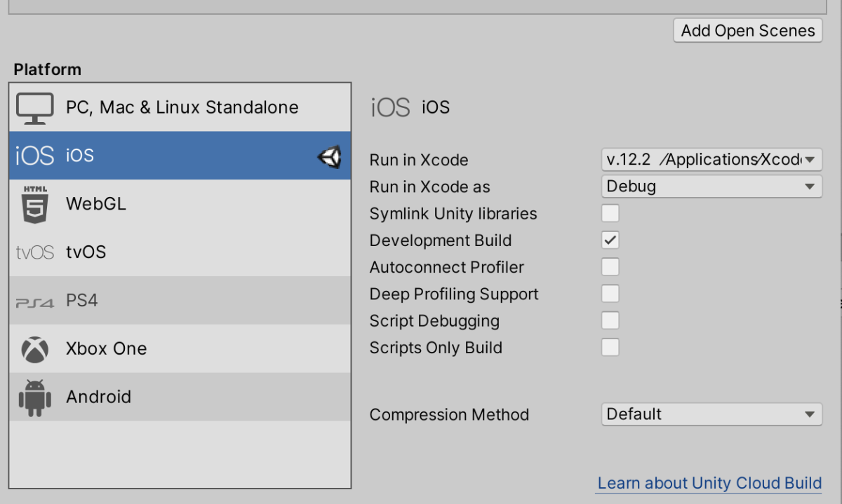Select the Android platform row

pos(180,397)
